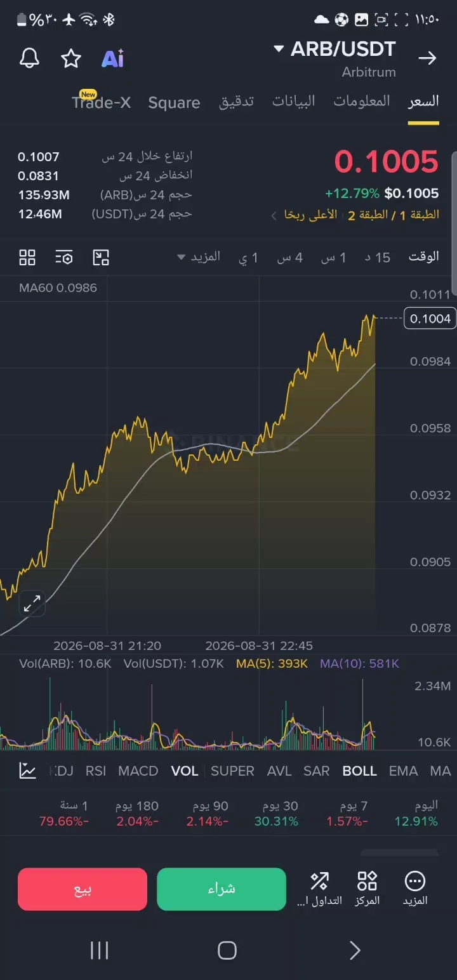Screen dimensions: 457x980
Task: Select 1 ي daily timeframe
Action: click(x=248, y=257)
